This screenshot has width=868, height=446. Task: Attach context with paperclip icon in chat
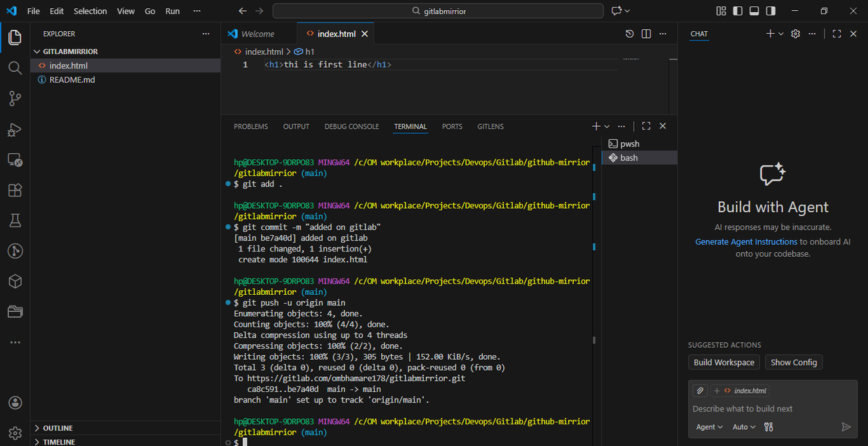tap(700, 390)
